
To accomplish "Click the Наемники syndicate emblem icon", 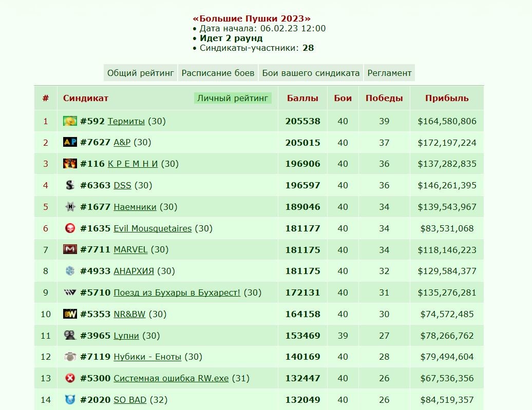I will click(70, 206).
